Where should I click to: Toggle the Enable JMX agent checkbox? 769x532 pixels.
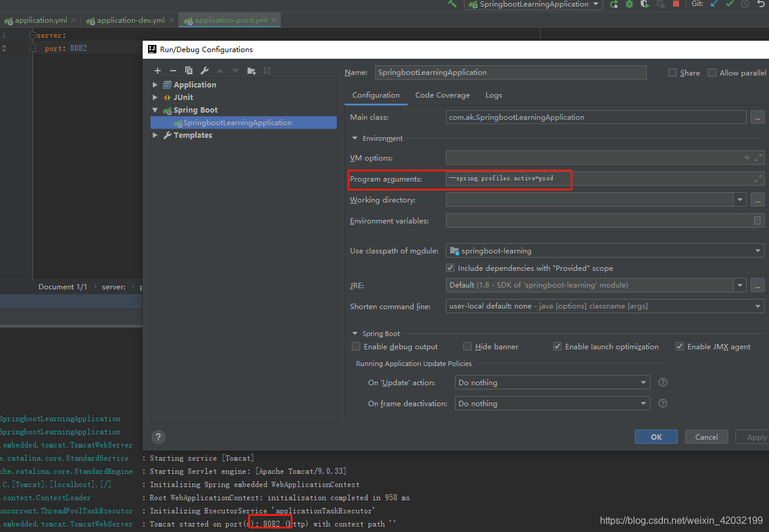coord(680,346)
